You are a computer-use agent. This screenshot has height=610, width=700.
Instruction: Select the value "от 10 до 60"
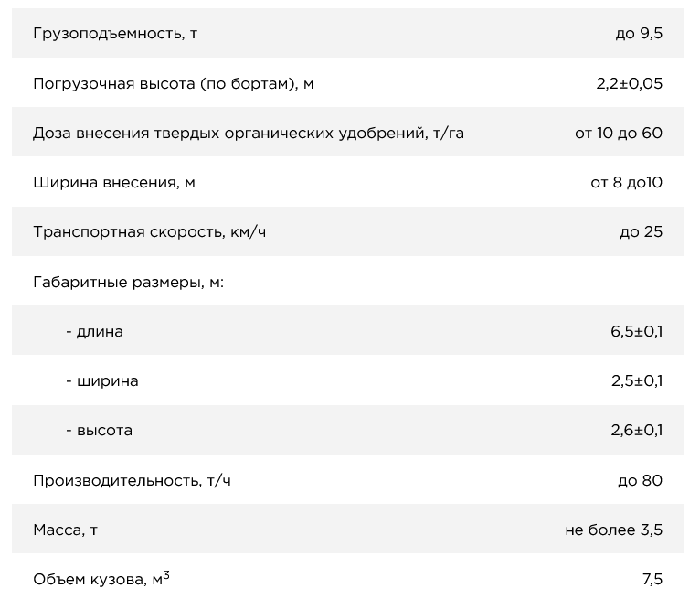click(619, 134)
